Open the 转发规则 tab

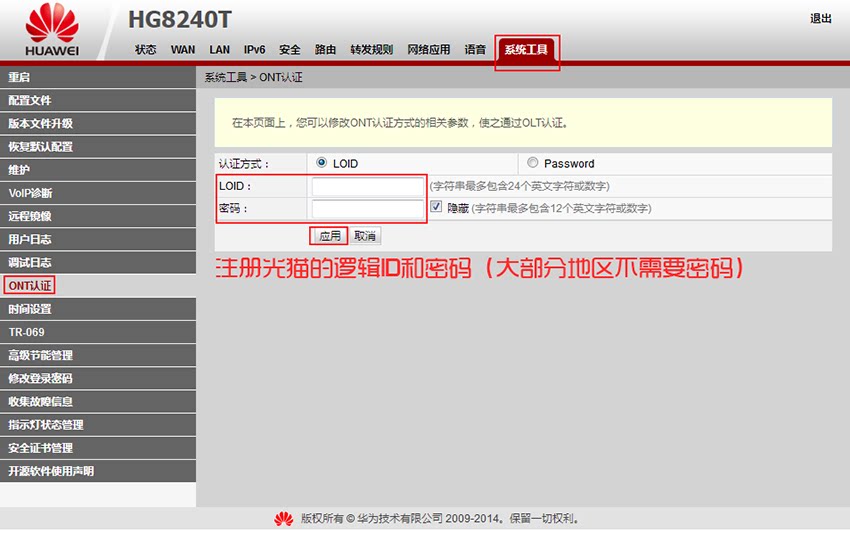(x=371, y=49)
